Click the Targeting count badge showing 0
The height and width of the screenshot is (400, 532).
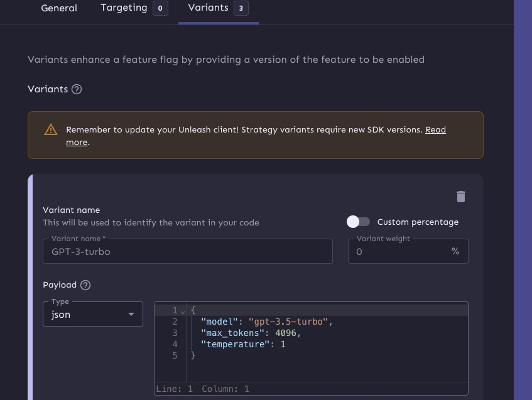pyautogui.click(x=160, y=8)
